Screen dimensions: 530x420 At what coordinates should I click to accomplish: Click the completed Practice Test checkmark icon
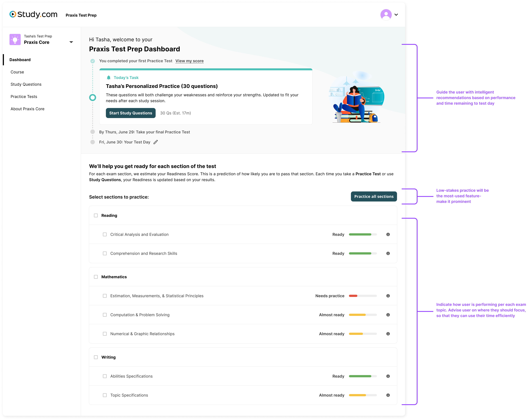coord(92,61)
